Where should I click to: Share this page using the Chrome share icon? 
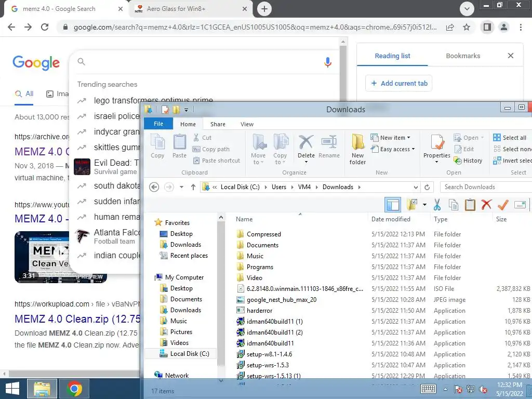click(450, 27)
